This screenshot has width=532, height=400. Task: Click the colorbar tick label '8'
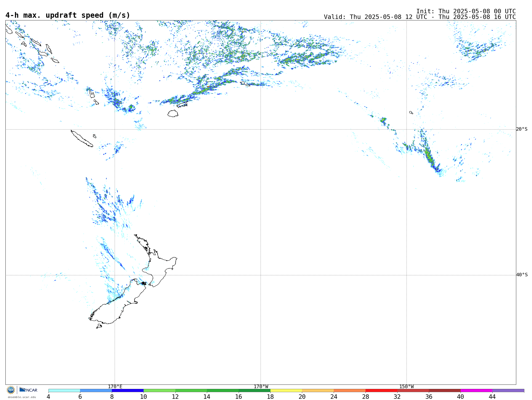point(112,397)
